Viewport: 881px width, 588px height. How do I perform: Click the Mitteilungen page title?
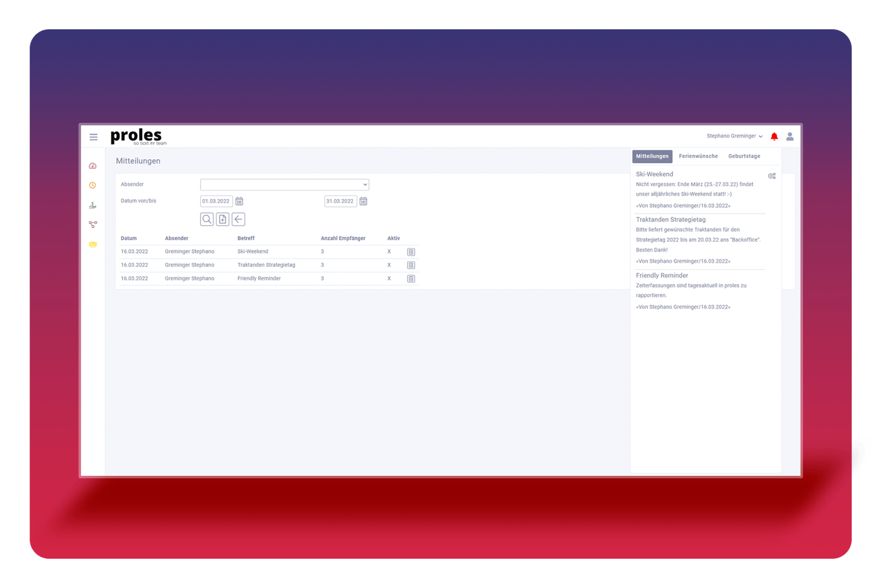(138, 161)
